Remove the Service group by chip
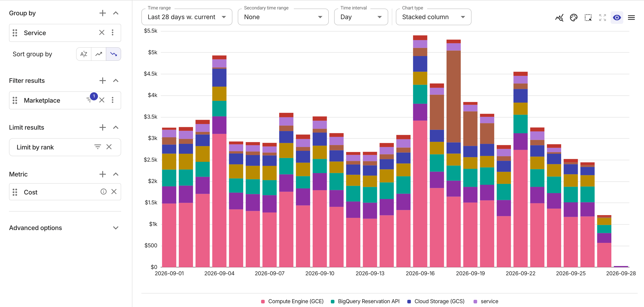 click(x=102, y=32)
